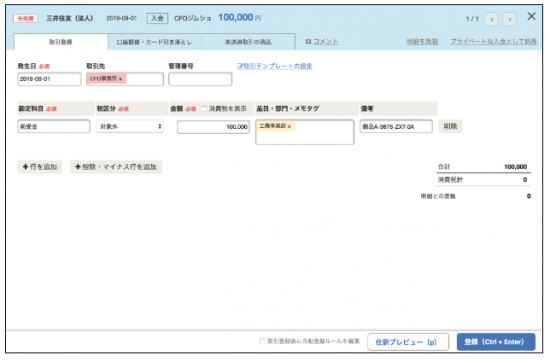Open the 税区分 dropdown 対象外
Screen dimensions: 550x361
130,126
